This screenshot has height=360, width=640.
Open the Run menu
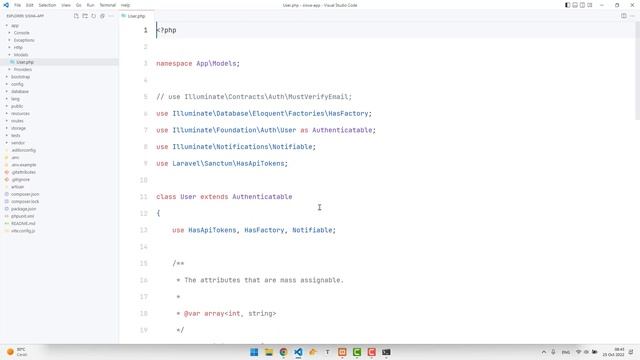[90, 5]
